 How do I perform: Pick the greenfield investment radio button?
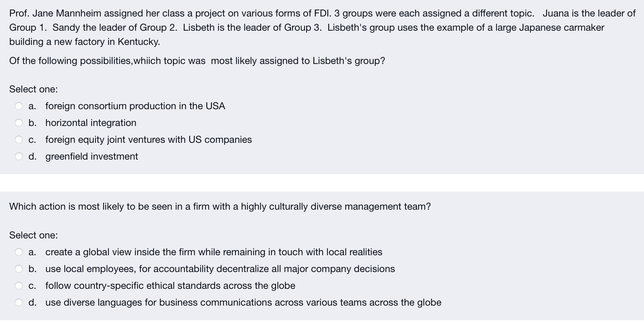point(19,156)
